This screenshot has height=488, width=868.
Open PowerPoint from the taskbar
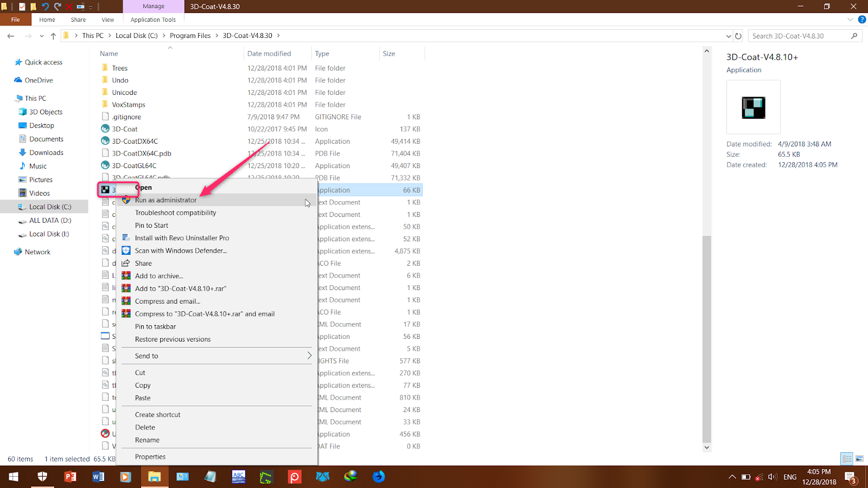click(x=70, y=477)
